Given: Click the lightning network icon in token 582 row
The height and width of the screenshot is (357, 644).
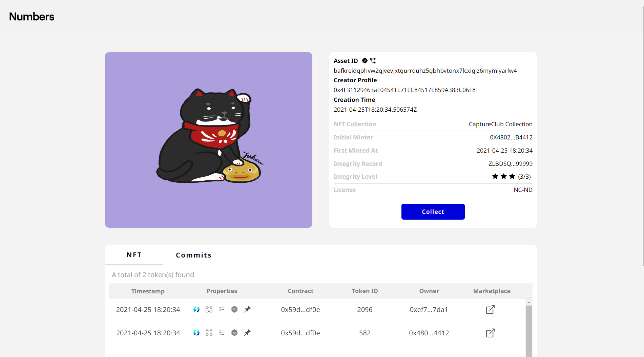Looking at the screenshot, I should click(196, 333).
